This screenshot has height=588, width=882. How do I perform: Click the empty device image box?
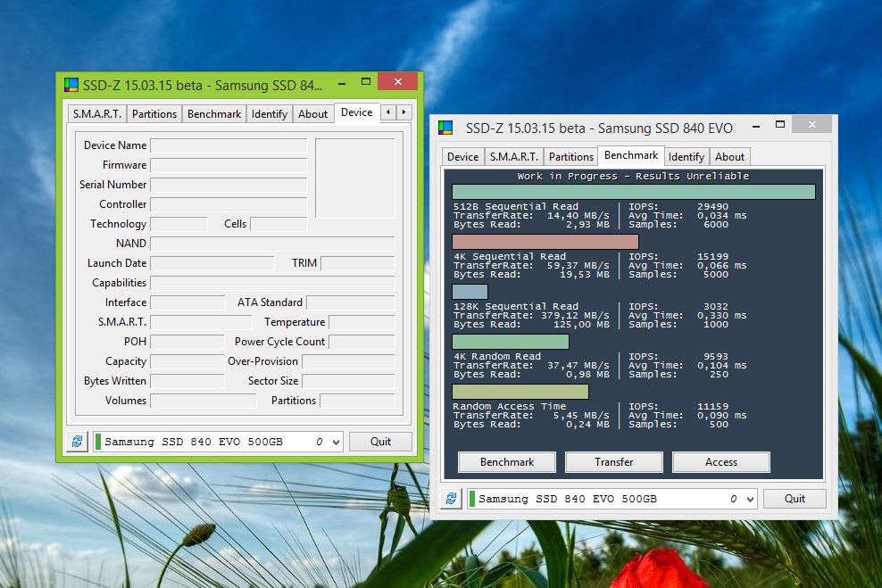coord(355,178)
